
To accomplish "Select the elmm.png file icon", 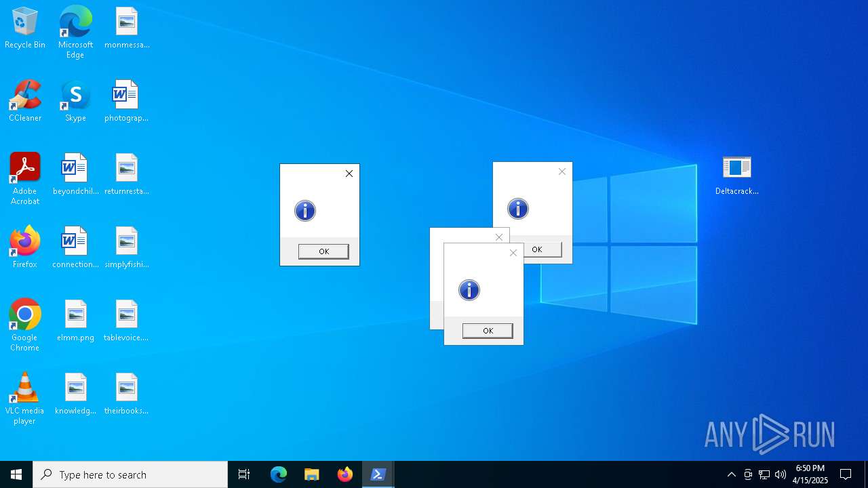I will [75, 321].
